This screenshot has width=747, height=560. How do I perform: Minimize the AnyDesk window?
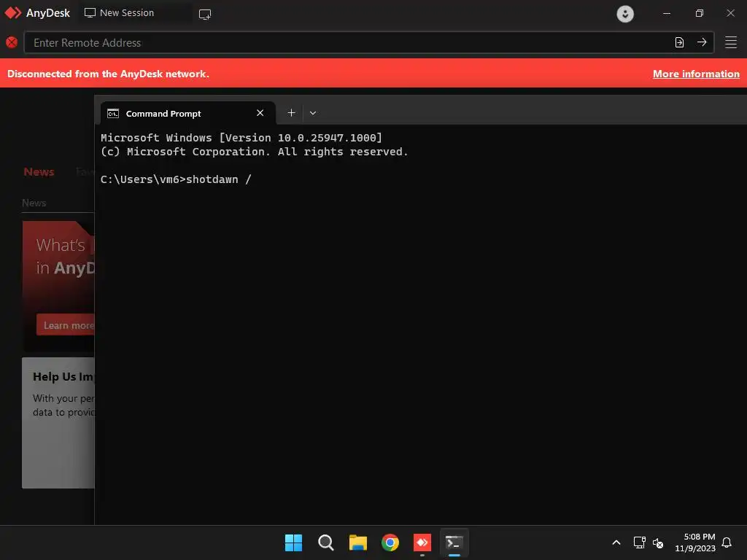[667, 13]
